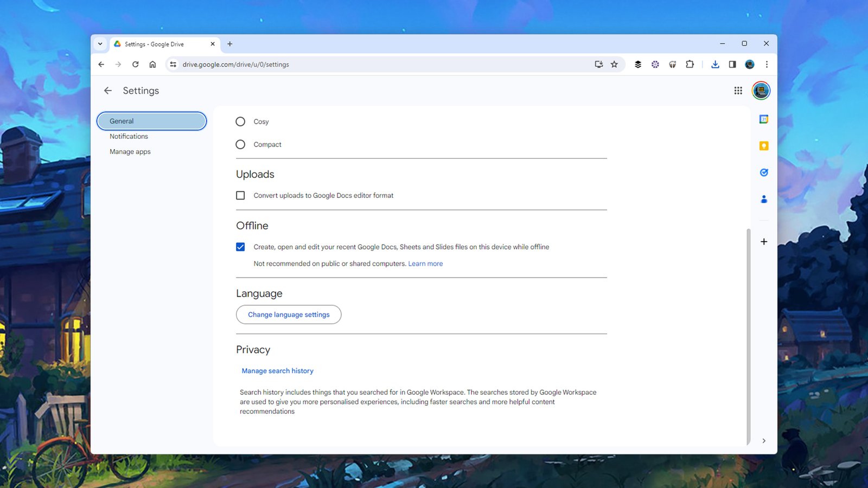Open the Learn more offline link
This screenshot has height=488, width=868.
[425, 264]
